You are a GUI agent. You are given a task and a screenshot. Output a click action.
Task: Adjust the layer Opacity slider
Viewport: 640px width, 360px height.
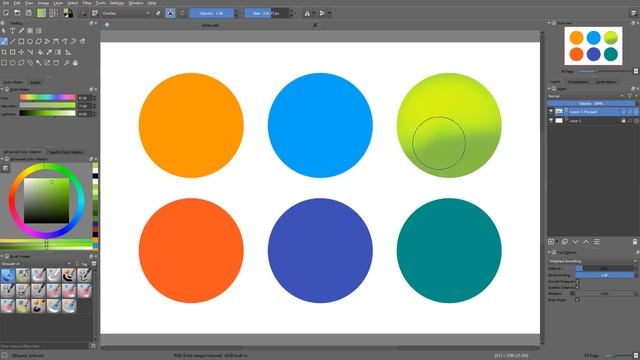point(591,103)
